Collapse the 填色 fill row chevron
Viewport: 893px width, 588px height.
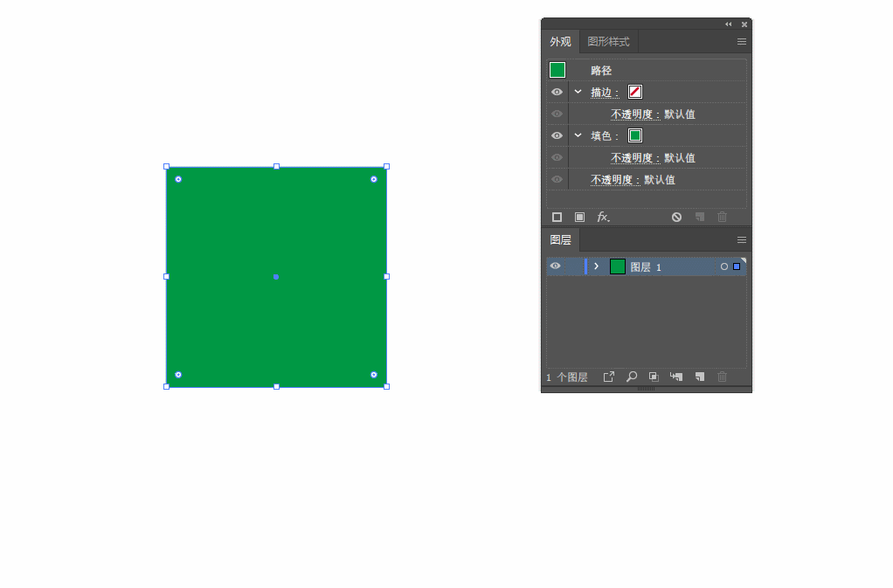[x=578, y=135]
